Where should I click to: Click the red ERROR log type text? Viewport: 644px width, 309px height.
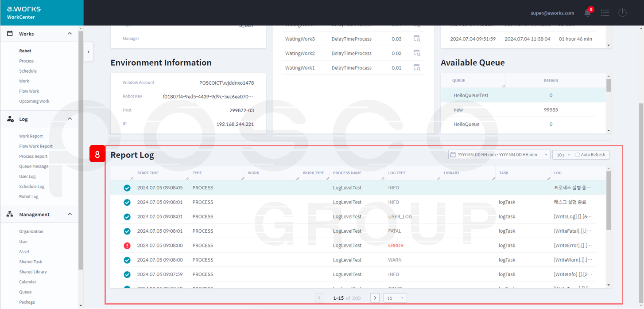[x=396, y=246]
